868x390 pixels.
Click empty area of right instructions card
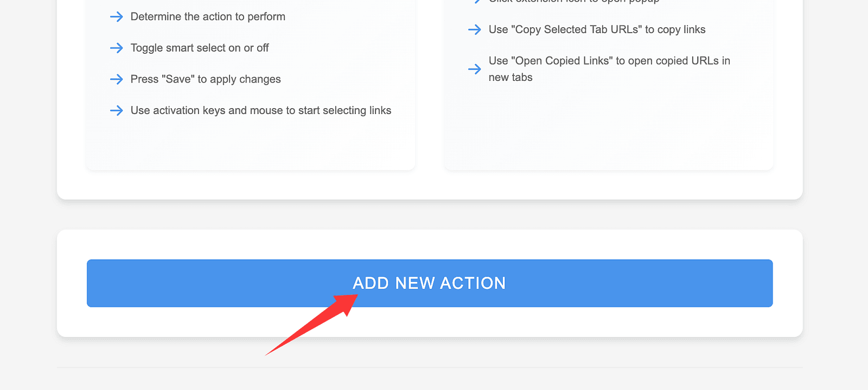point(608,130)
